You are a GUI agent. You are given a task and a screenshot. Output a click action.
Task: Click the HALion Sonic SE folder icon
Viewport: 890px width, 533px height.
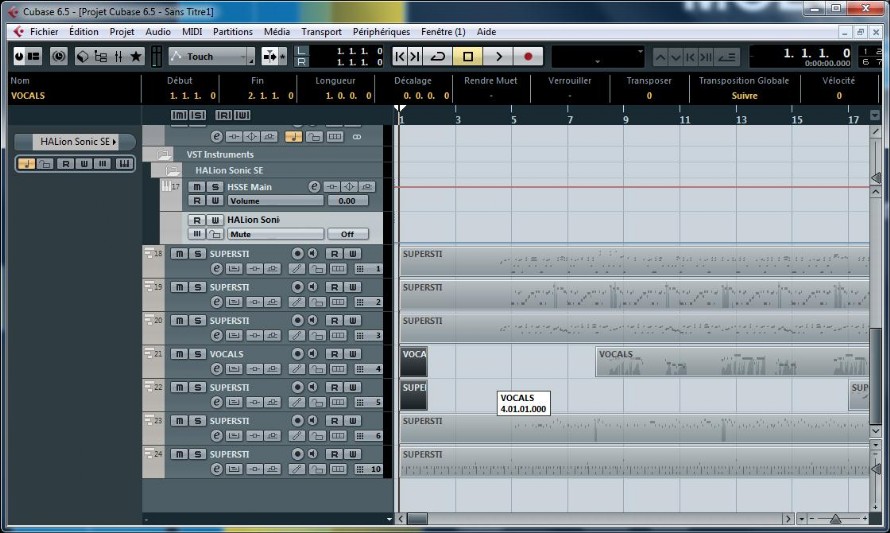point(172,170)
